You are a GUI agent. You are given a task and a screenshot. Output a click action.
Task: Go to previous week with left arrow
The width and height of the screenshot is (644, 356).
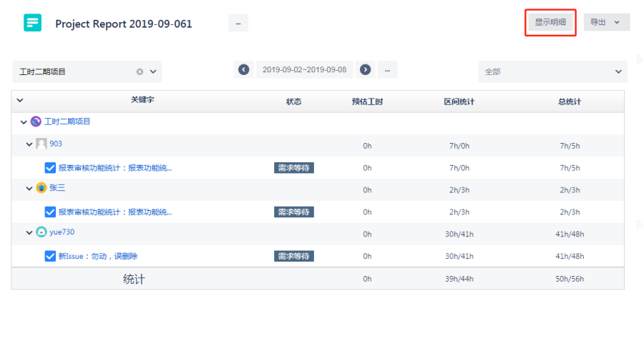pyautogui.click(x=244, y=69)
